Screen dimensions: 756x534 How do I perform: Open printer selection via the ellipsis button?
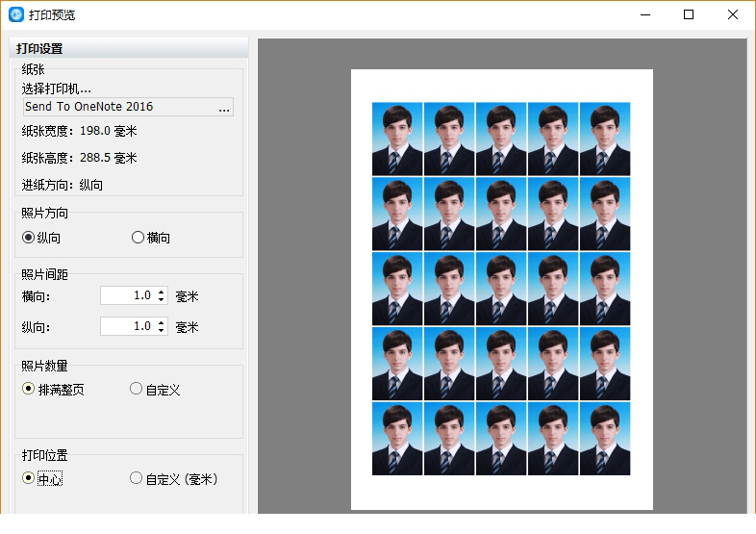pyautogui.click(x=223, y=108)
